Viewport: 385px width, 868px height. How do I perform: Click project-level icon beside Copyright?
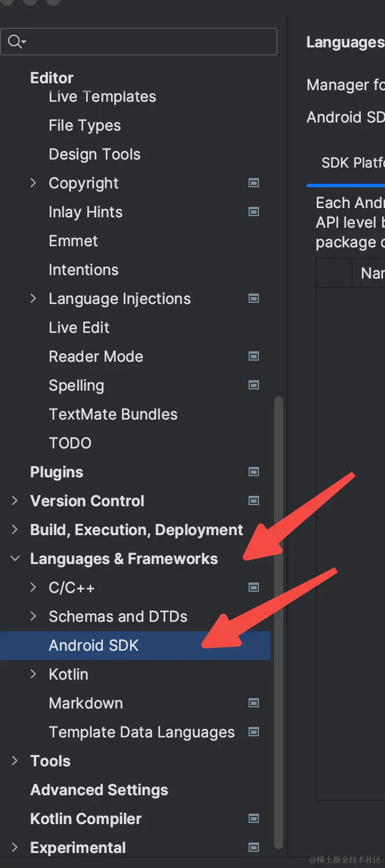pos(253,183)
